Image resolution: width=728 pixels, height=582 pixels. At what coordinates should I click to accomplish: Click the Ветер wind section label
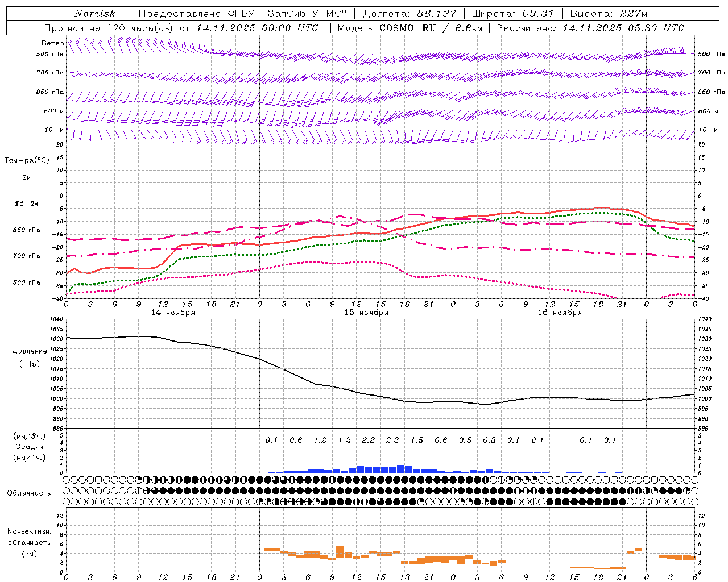point(52,43)
